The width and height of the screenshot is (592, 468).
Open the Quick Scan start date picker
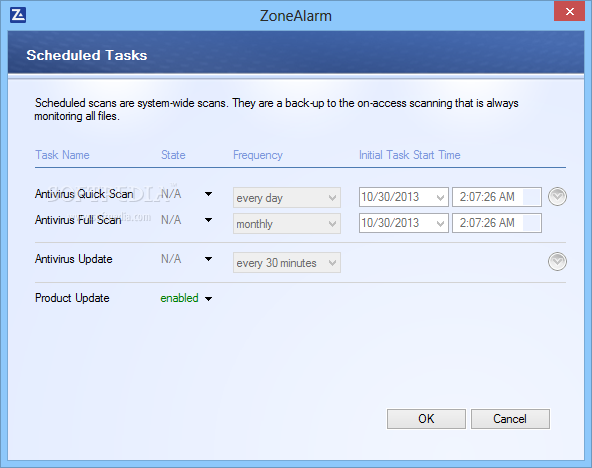click(x=404, y=197)
